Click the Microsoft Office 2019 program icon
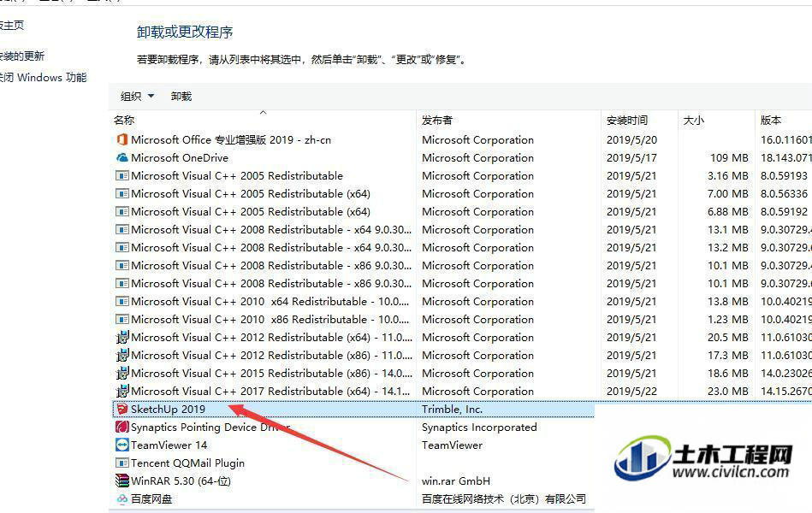Viewport: 812px width, 513px height. [x=122, y=139]
